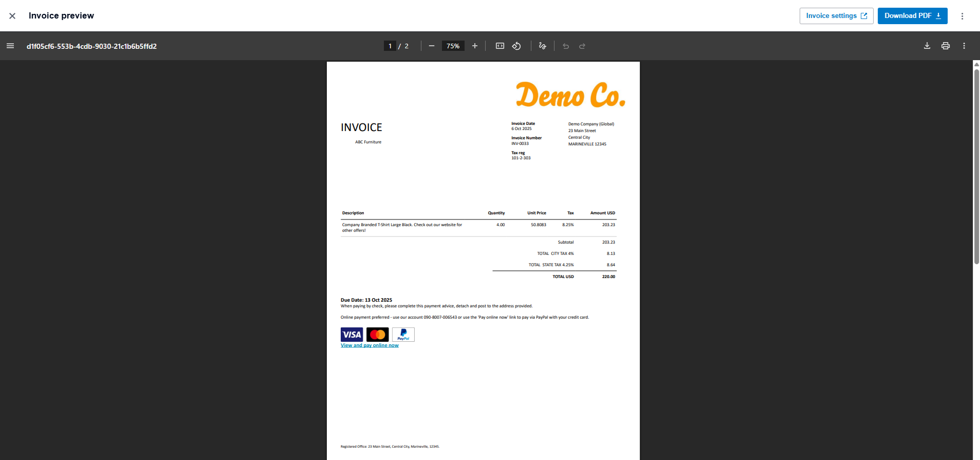Click the 'Amount USD' column header
980x460 pixels.
(x=603, y=213)
